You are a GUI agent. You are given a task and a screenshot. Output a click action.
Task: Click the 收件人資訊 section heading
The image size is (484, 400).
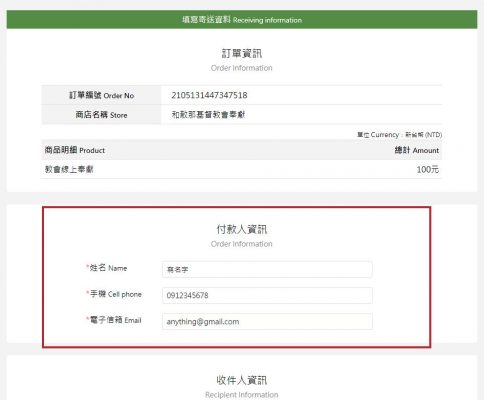tap(242, 380)
